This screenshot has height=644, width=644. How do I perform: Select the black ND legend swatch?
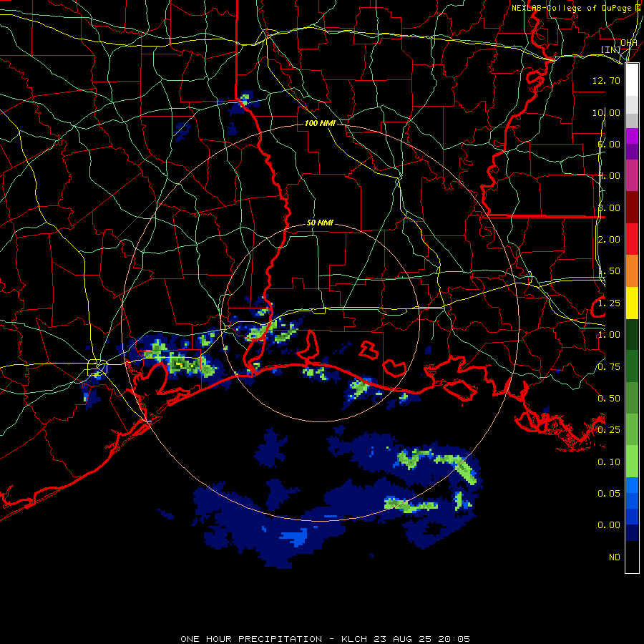click(632, 557)
